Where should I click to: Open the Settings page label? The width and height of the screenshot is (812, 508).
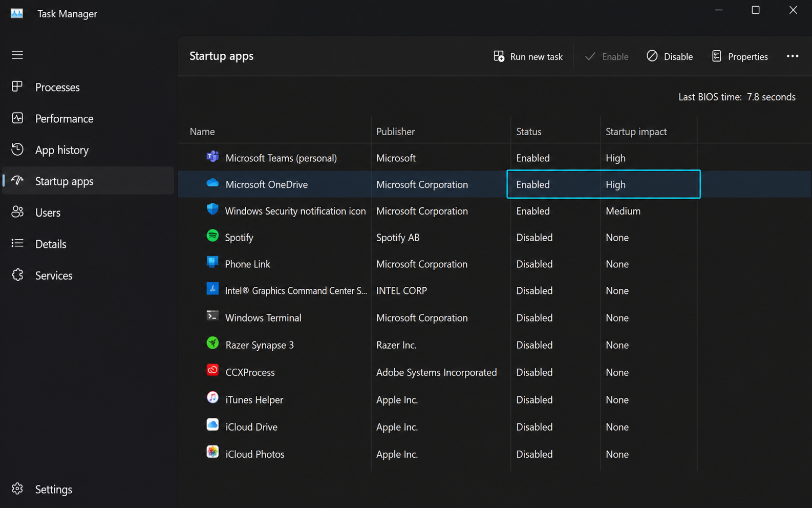[x=54, y=490]
